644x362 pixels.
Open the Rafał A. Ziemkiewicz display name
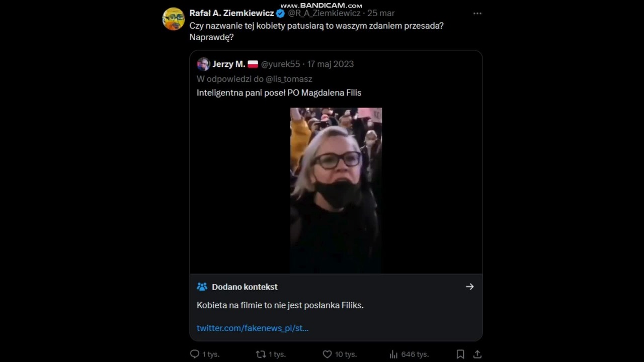tap(231, 14)
